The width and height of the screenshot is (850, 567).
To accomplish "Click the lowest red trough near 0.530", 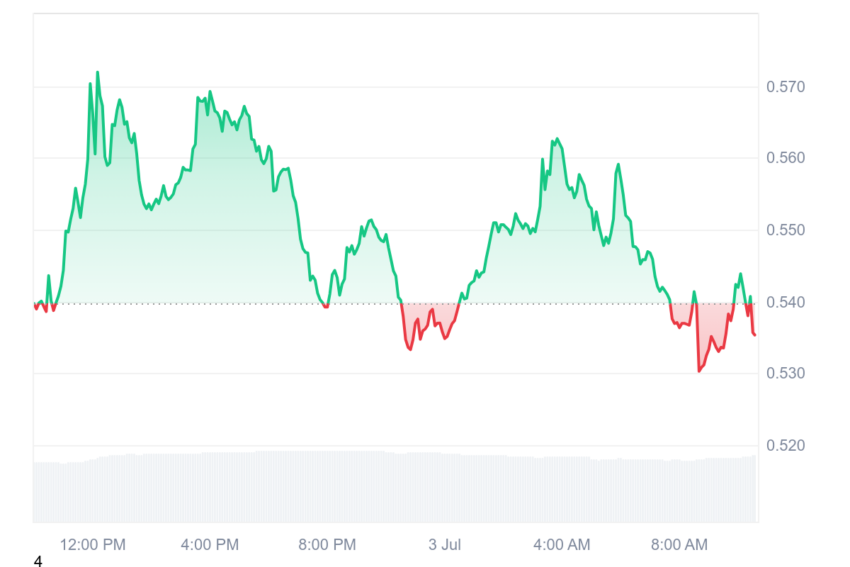I will point(699,371).
